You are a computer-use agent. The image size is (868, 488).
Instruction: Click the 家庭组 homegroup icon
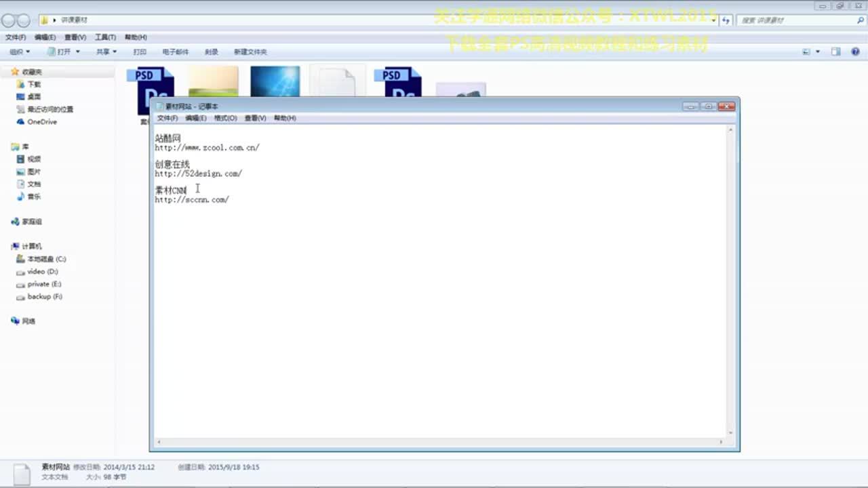(x=15, y=222)
